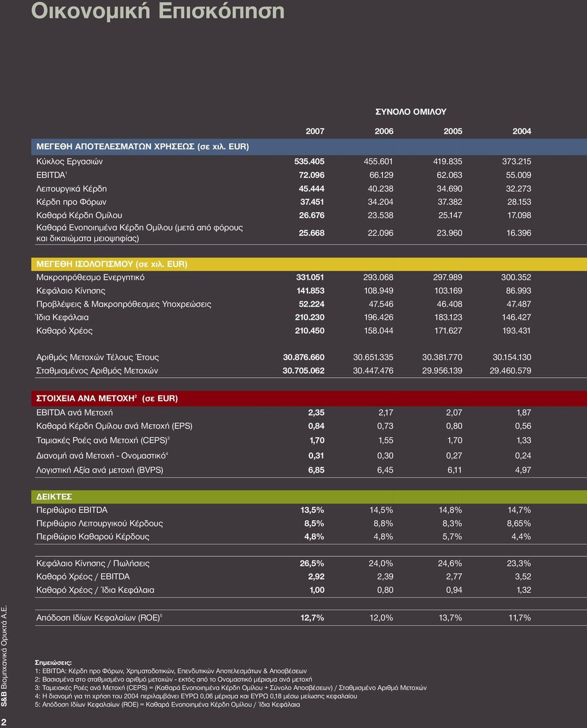This screenshot has height=728, width=587.
Task: Click year-end shares 2007 value 30.876.660
Action: 304,357
